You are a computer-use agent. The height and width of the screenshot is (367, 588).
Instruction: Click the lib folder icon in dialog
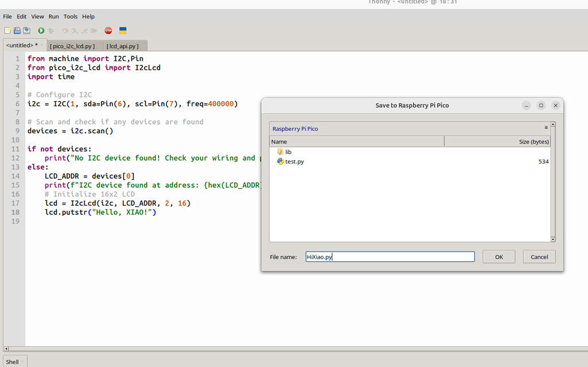tap(280, 152)
